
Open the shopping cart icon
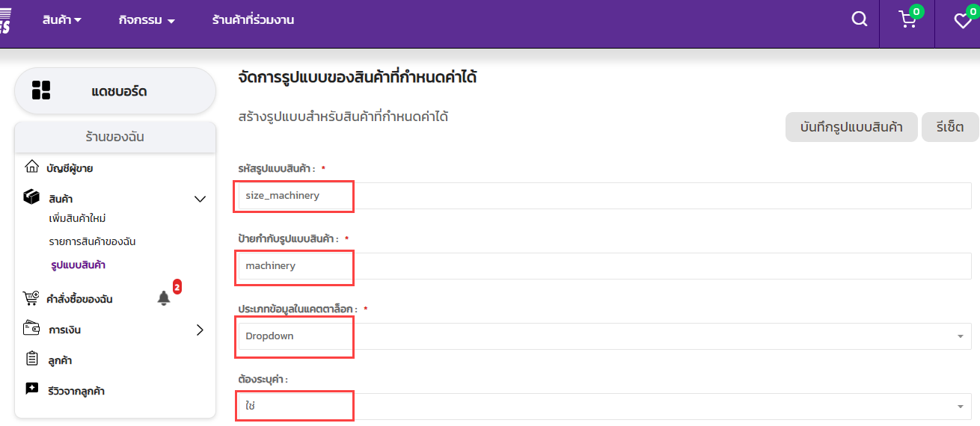point(907,20)
